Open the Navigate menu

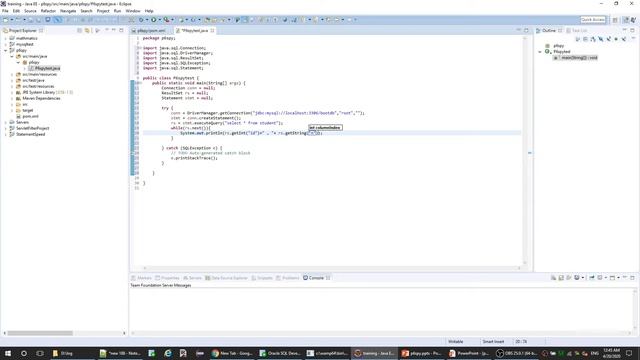point(68,11)
